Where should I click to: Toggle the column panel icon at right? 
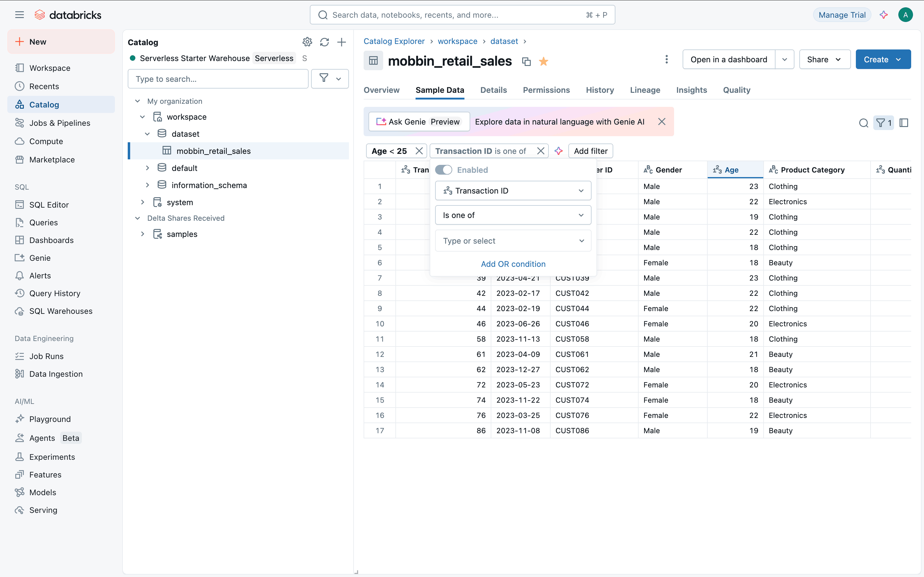click(904, 123)
